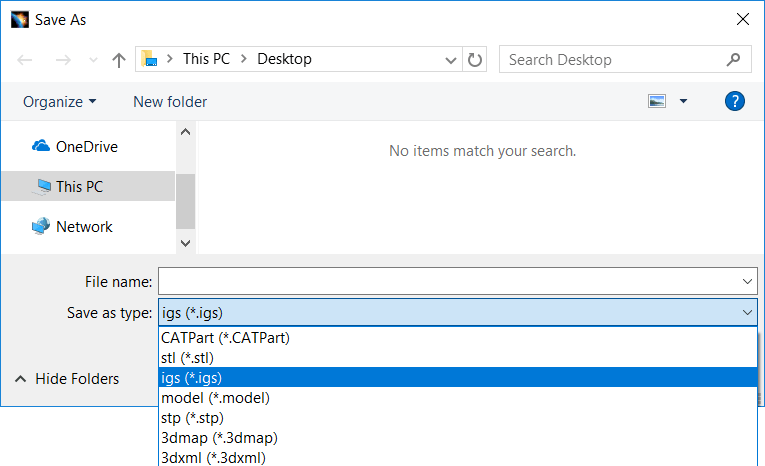Select 3dxml (*.3dxml) file type

(x=215, y=458)
